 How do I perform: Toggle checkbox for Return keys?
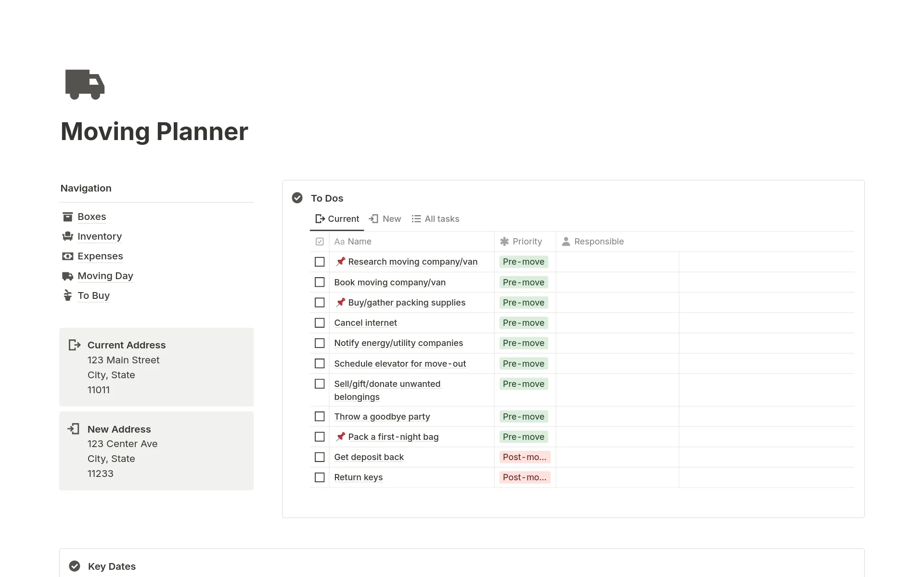(x=320, y=477)
